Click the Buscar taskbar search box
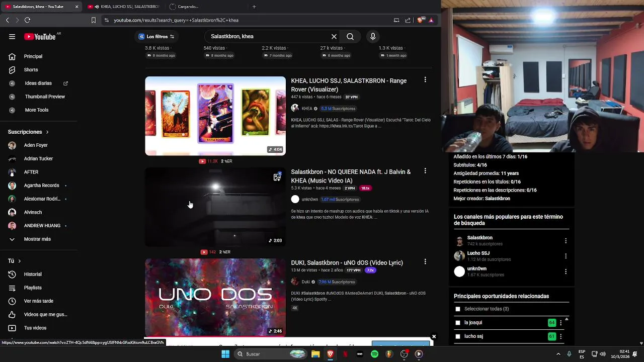This screenshot has width=644, height=362. 270,354
